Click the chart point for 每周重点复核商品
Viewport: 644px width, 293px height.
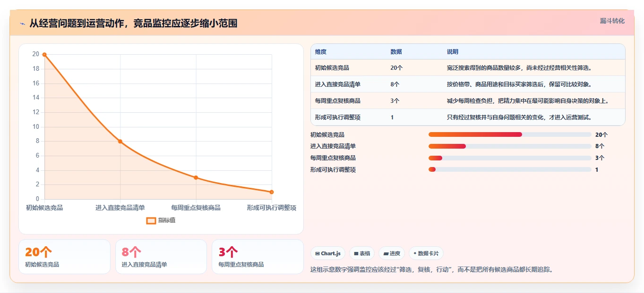pos(196,178)
